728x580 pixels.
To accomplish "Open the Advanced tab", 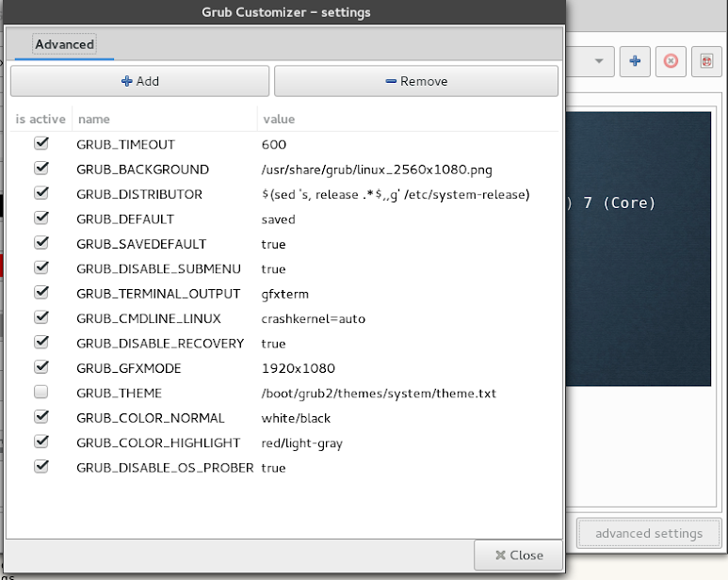I will coord(65,44).
